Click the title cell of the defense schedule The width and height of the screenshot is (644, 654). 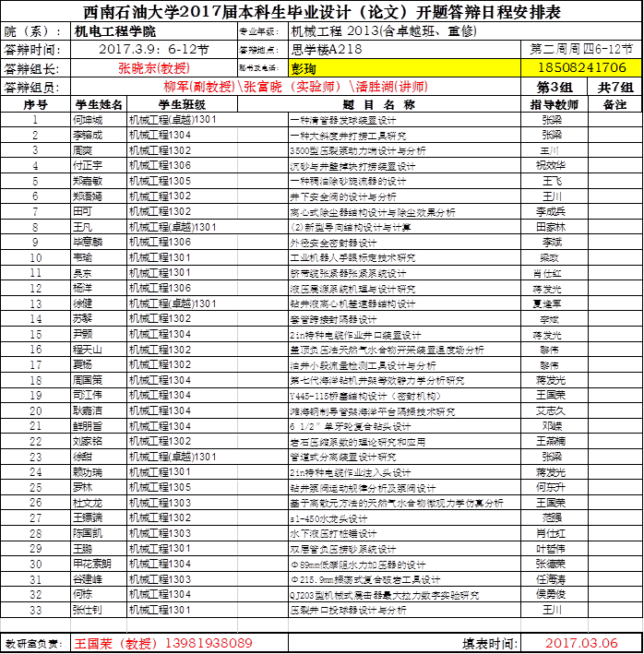click(x=322, y=12)
